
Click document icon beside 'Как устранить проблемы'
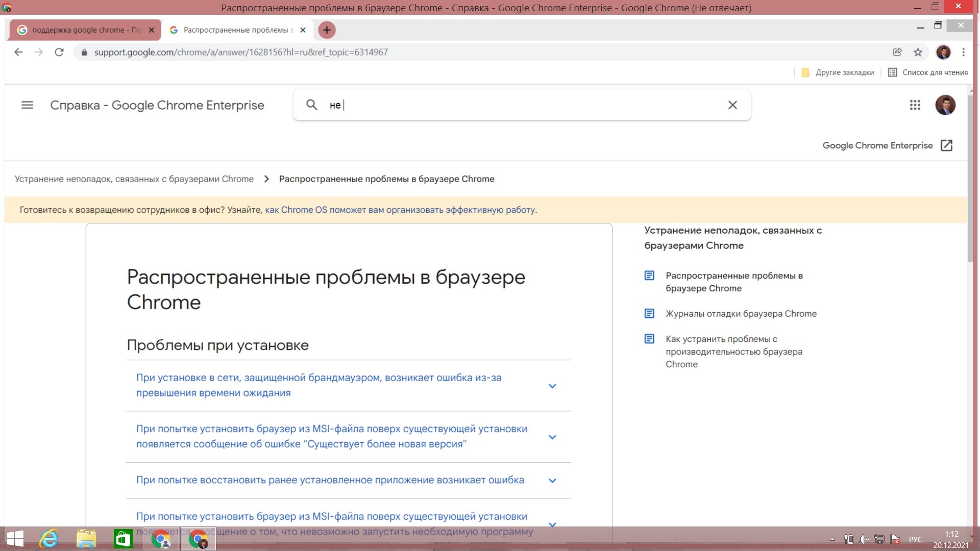(x=649, y=339)
